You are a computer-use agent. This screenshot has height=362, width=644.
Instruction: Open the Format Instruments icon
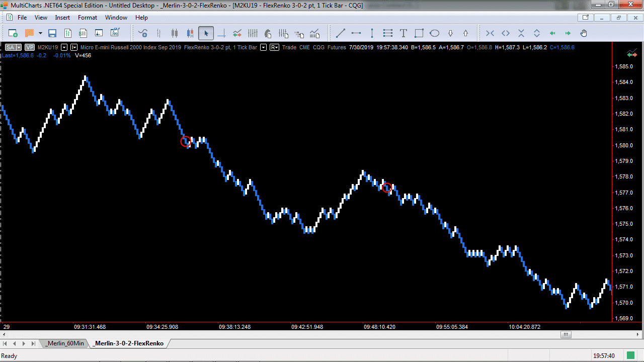click(67, 33)
